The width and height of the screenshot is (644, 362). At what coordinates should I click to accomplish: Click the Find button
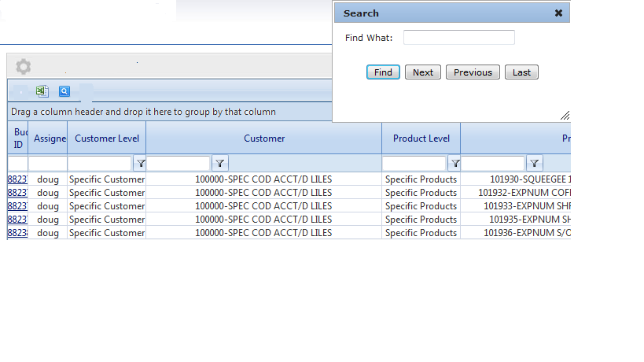click(x=383, y=72)
